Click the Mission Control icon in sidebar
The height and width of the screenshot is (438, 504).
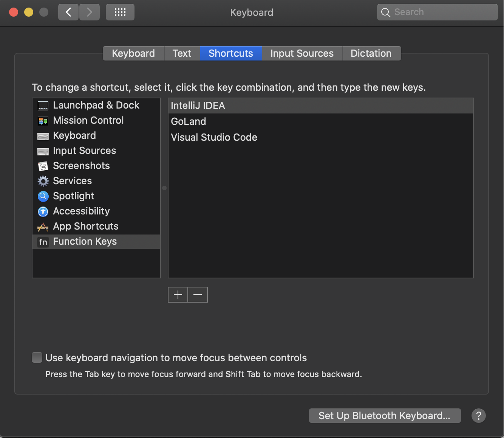pyautogui.click(x=43, y=121)
